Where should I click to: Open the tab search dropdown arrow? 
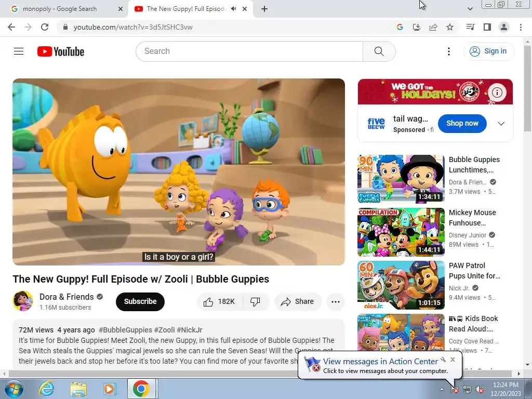coord(470,9)
